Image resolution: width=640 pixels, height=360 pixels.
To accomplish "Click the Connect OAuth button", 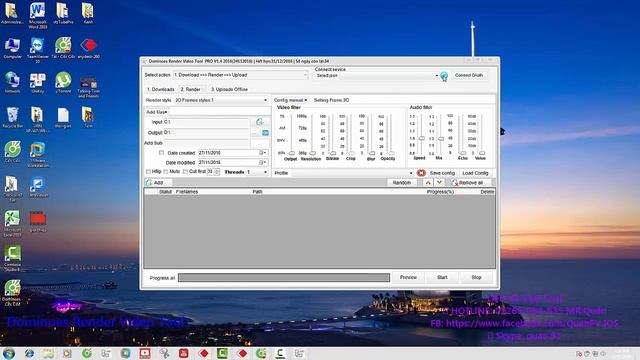I will (469, 76).
